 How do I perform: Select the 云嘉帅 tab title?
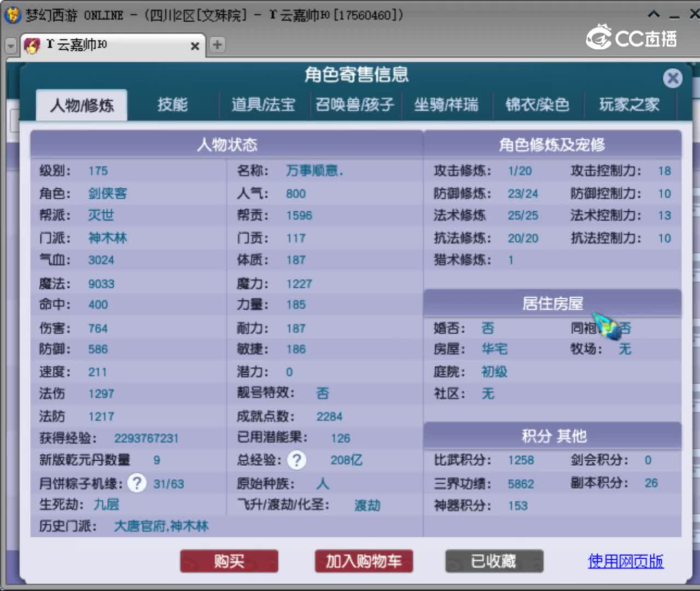[77, 44]
